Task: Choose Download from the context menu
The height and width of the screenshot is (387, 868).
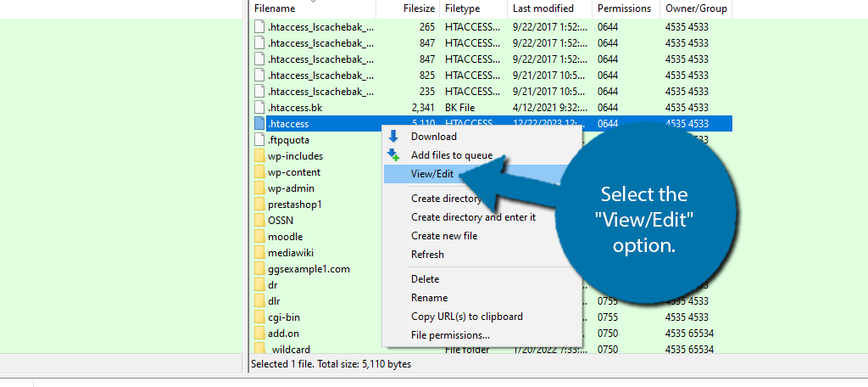Action: coord(433,137)
